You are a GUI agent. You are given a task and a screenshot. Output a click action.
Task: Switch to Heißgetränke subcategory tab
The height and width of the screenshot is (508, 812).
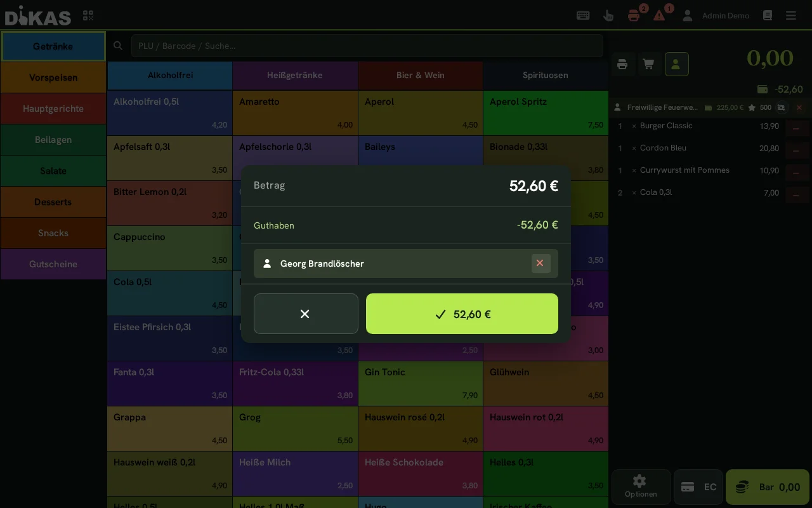pyautogui.click(x=295, y=75)
